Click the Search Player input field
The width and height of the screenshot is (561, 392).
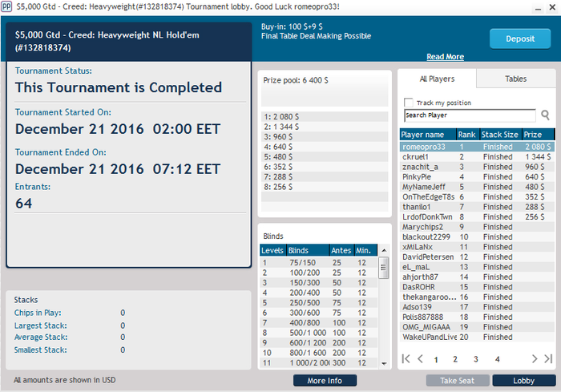470,115
